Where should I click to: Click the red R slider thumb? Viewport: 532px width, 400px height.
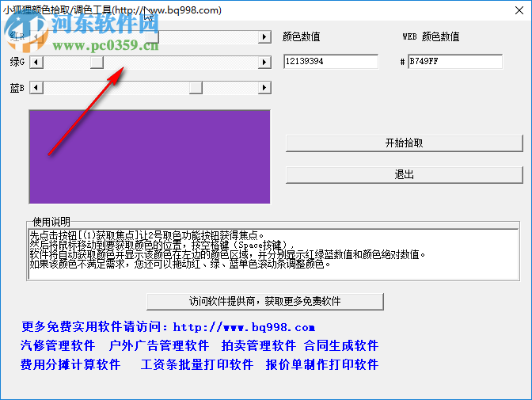152,36
